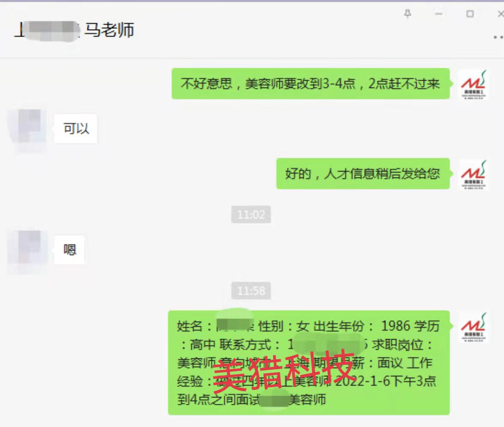Click the 11:58 timestamp label
Viewport: 504px width, 427px height.
pyautogui.click(x=251, y=291)
